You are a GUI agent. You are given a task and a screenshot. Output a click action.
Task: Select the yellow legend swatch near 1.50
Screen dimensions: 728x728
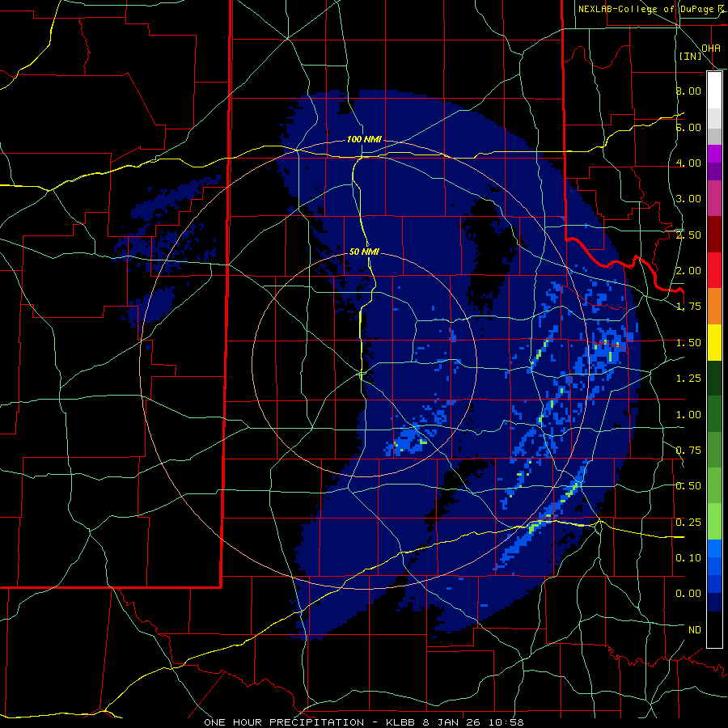tap(714, 342)
